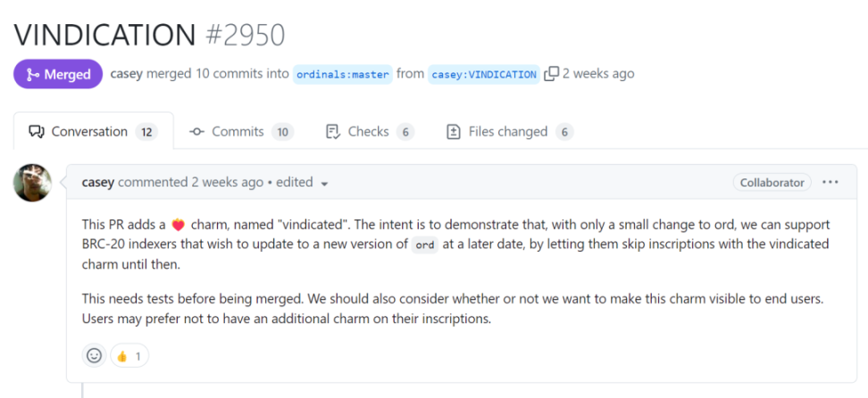Click the comment's '2 weeks ago' timestamp

click(x=228, y=182)
